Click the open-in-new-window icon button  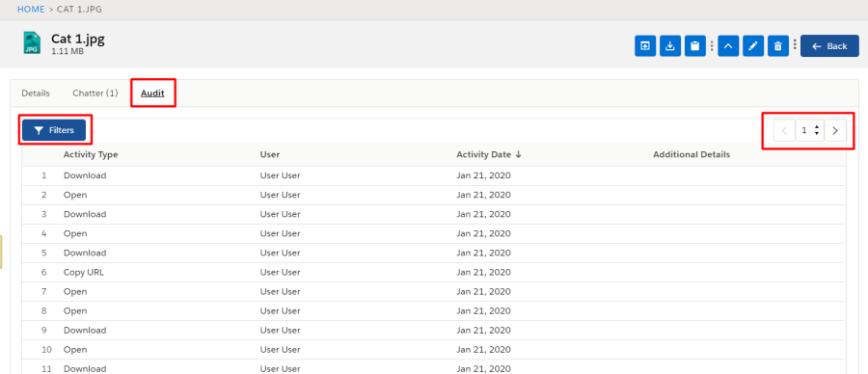[645, 46]
